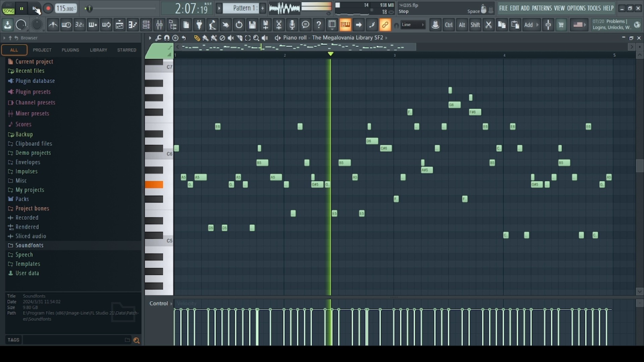Toggle the orange link multi-link button
Screen dimensions: 644x362
385,25
